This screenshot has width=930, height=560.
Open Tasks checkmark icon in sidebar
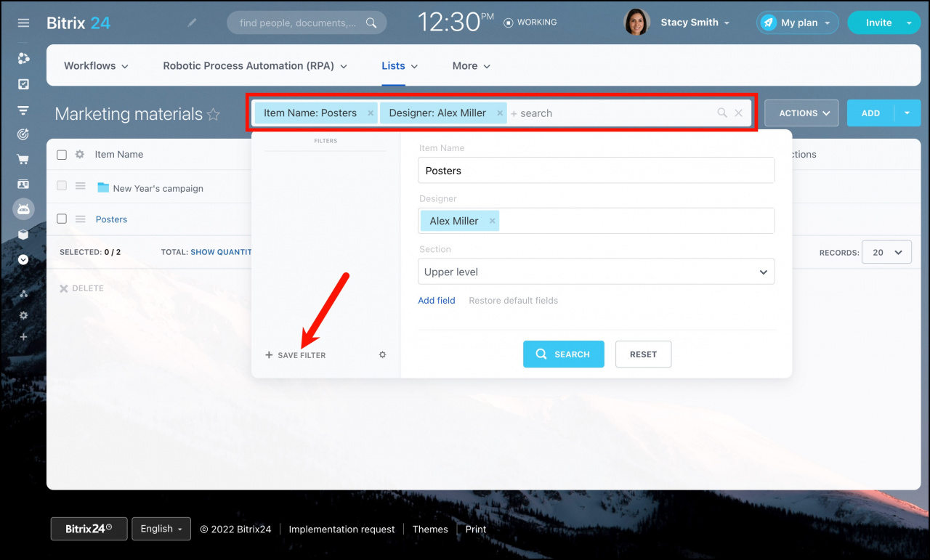23,84
